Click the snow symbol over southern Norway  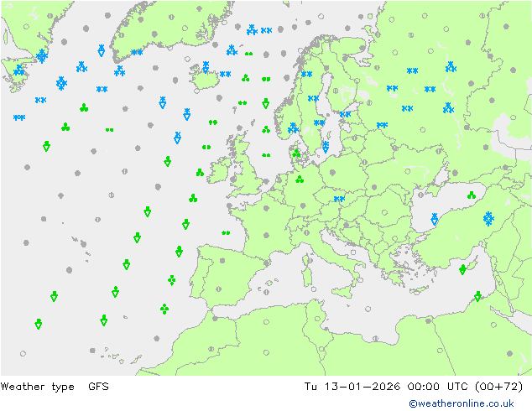point(293,128)
